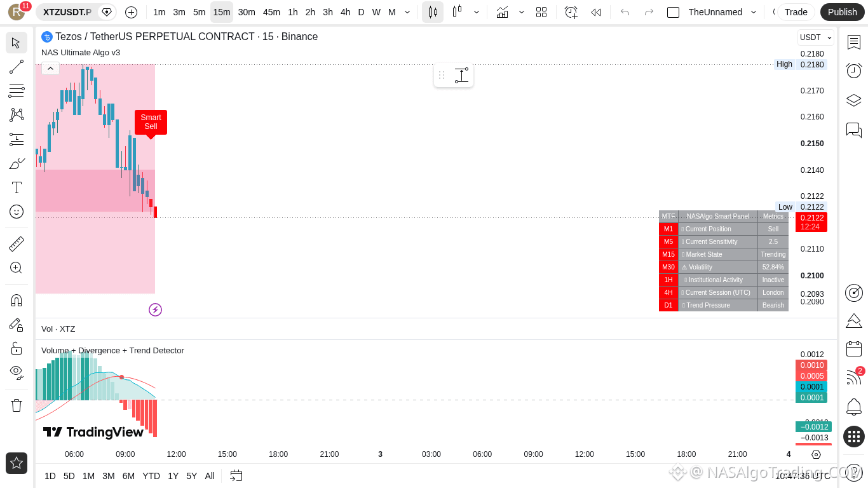Click the XTZUSDT.P symbol search field
This screenshot has width=868, height=488.
pos(67,12)
